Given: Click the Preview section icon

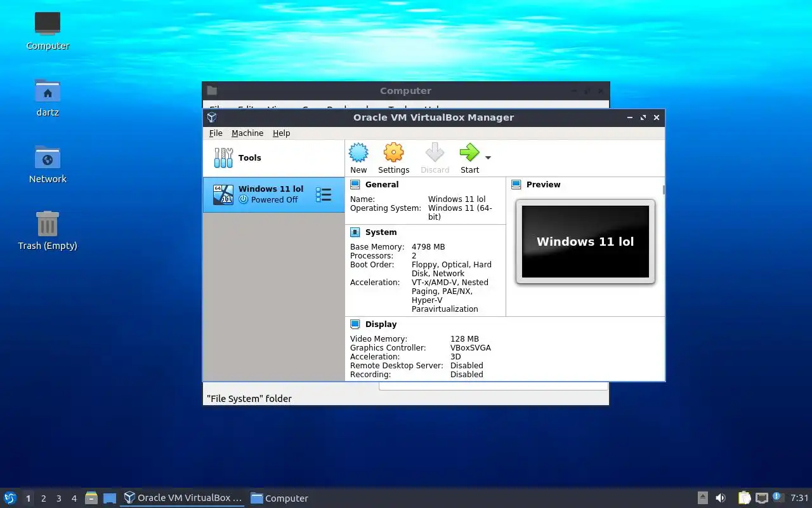Looking at the screenshot, I should (x=516, y=185).
